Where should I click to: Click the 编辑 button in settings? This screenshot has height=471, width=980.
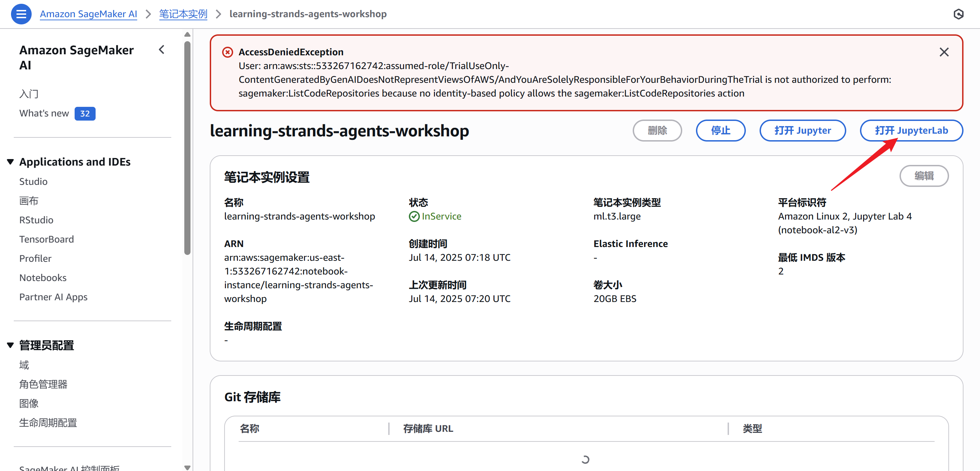(924, 176)
